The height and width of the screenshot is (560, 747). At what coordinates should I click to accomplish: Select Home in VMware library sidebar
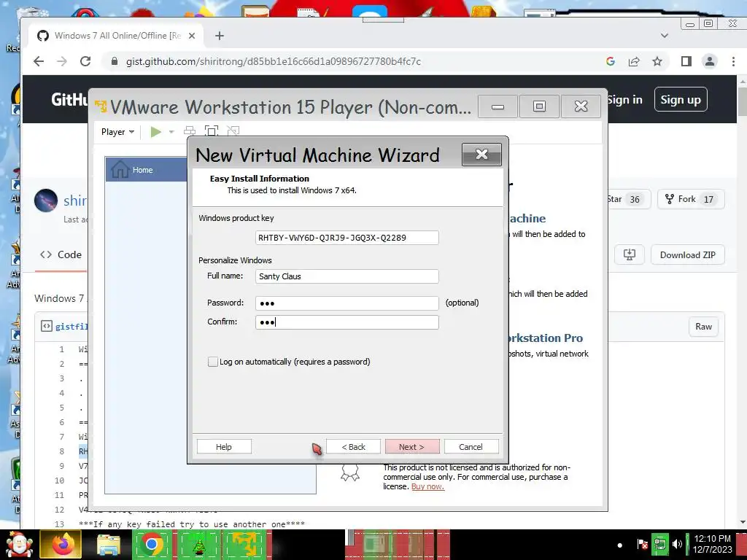pos(146,169)
